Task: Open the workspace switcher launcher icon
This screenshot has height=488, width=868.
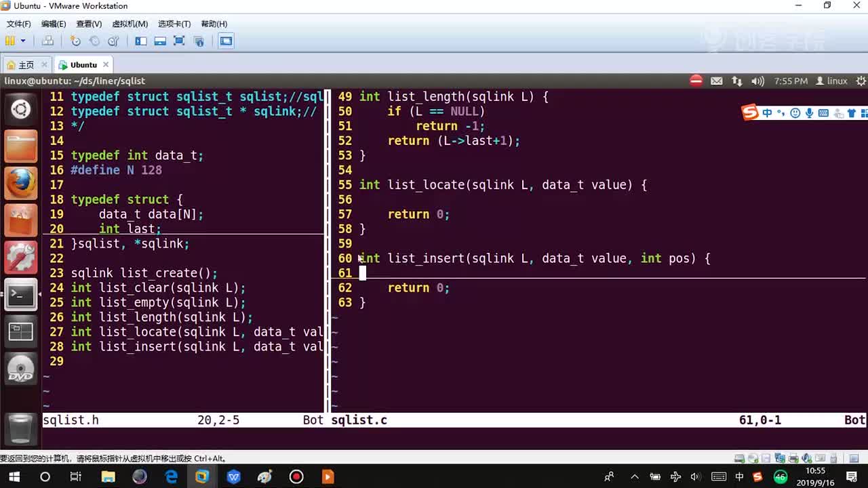Action: [21, 332]
